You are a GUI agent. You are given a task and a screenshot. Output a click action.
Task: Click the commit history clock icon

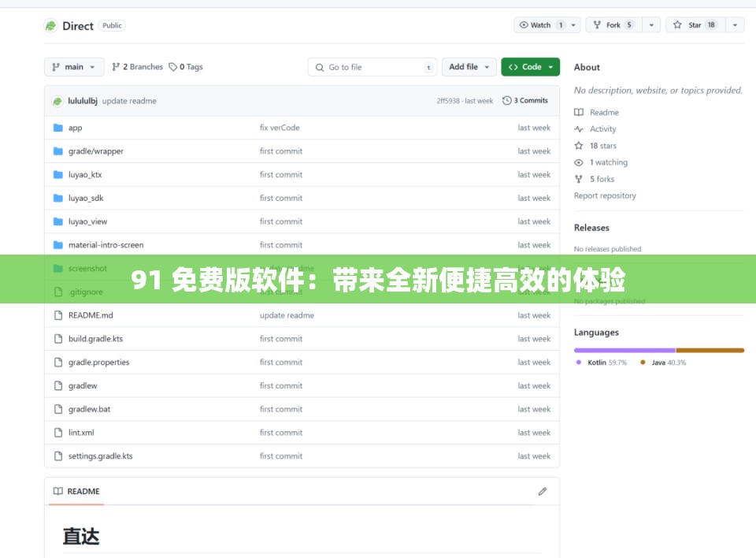tap(506, 100)
